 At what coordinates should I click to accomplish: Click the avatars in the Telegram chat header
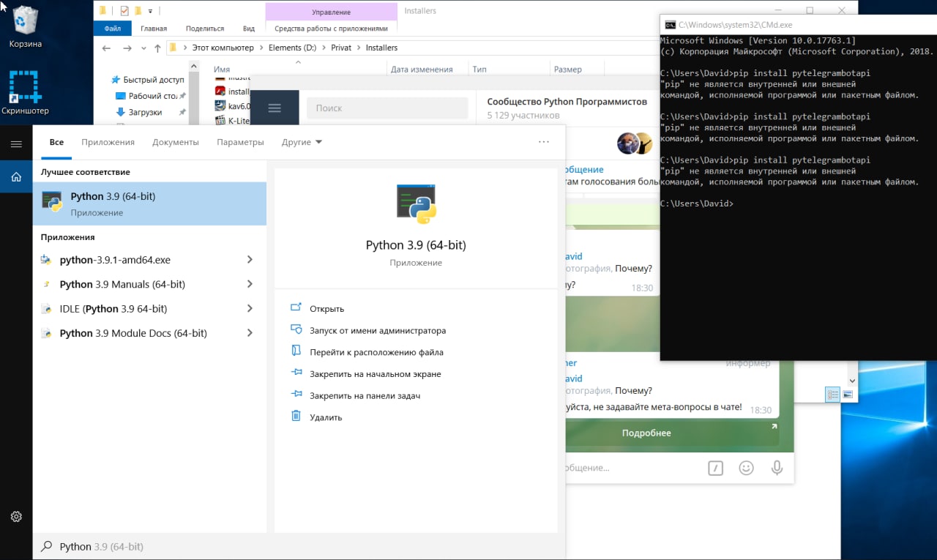click(x=634, y=143)
